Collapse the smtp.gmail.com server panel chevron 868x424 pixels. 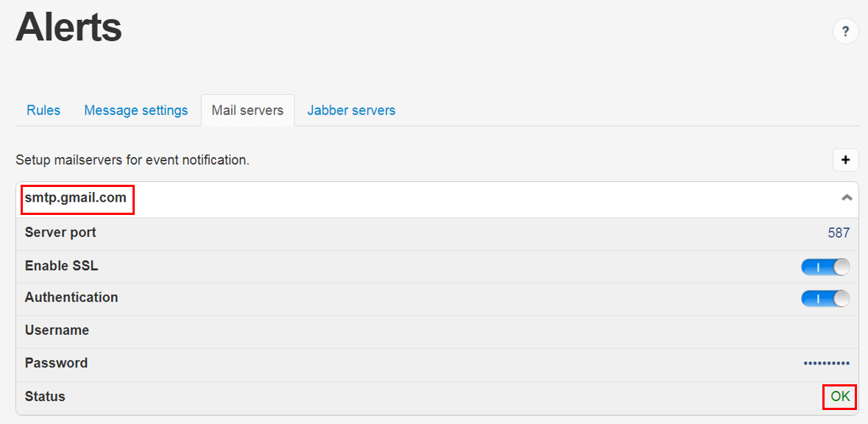pos(847,198)
